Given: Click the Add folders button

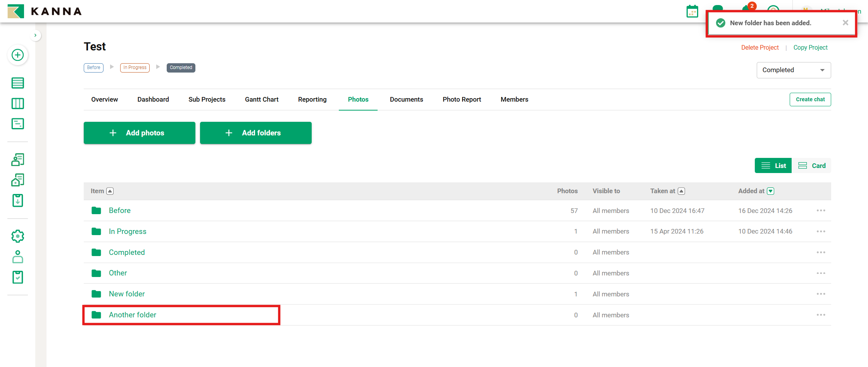Looking at the screenshot, I should pyautogui.click(x=255, y=133).
